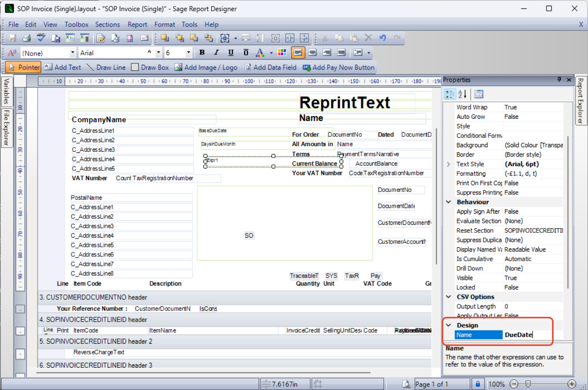Image resolution: width=588 pixels, height=390 pixels.
Task: Open the Sections menu
Action: 107,24
